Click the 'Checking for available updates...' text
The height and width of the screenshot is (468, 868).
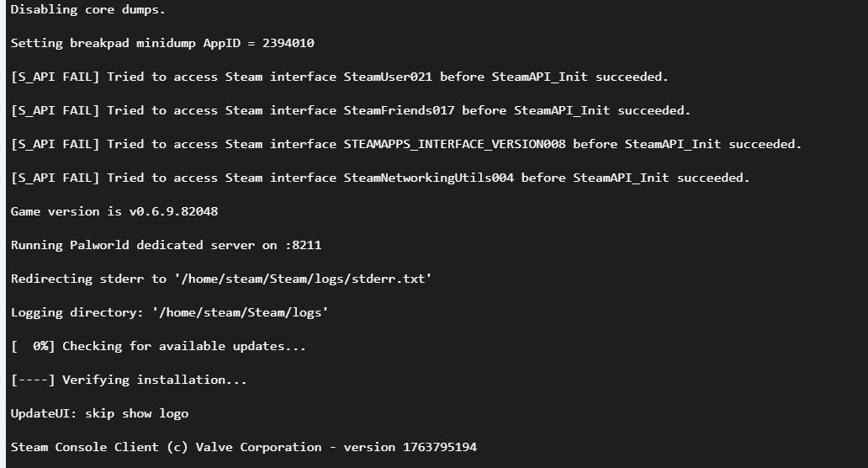184,346
